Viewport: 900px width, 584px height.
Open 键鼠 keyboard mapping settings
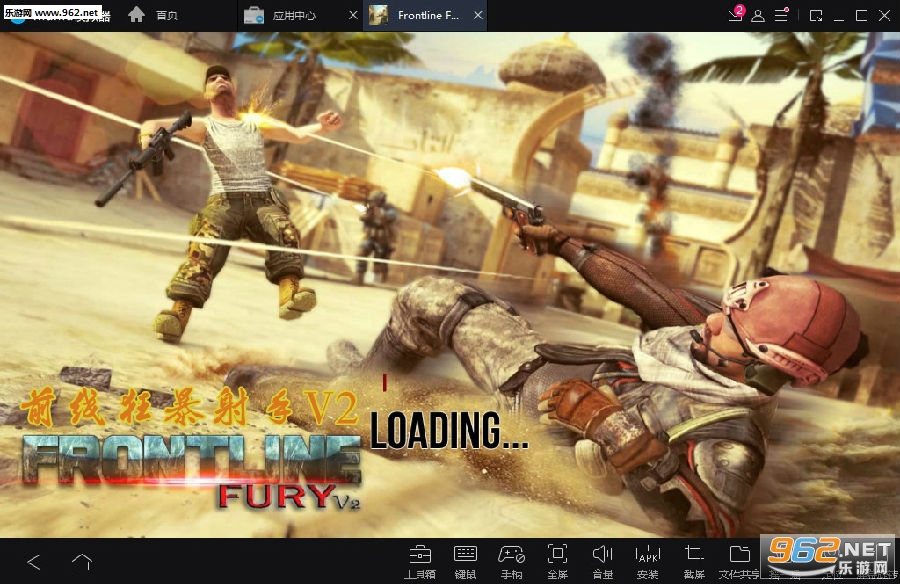pyautogui.click(x=465, y=562)
